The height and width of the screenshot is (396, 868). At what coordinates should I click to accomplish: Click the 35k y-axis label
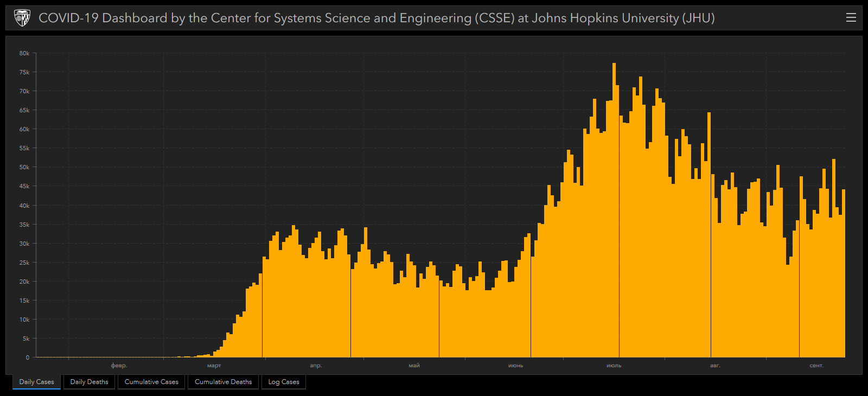click(24, 225)
